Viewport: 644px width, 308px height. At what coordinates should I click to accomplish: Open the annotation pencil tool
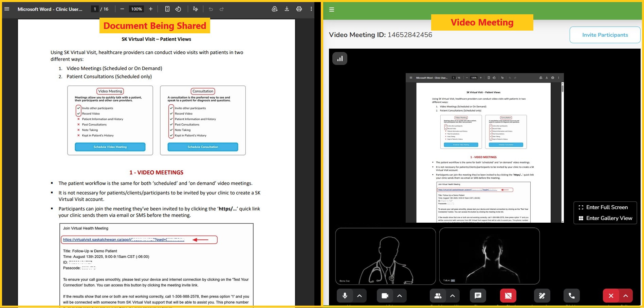[x=542, y=296]
